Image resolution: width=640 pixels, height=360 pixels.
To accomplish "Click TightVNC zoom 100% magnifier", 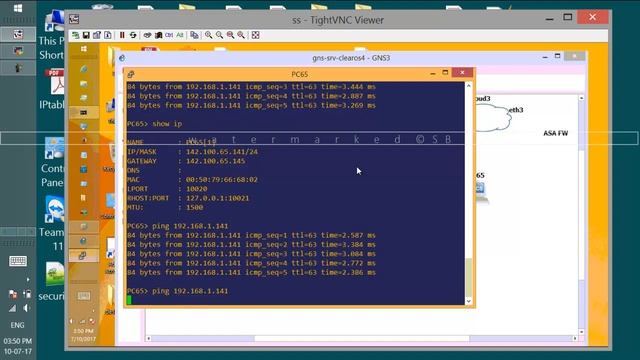I will 231,35.
